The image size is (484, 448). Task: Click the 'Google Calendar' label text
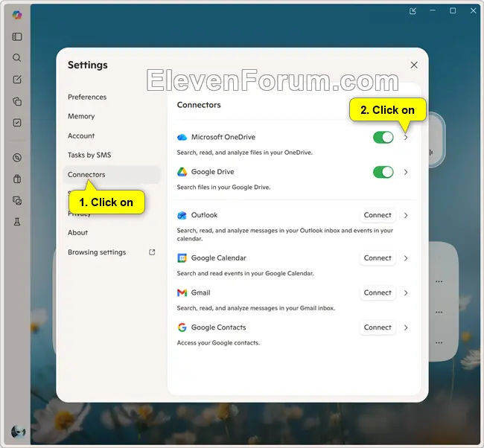[218, 258]
